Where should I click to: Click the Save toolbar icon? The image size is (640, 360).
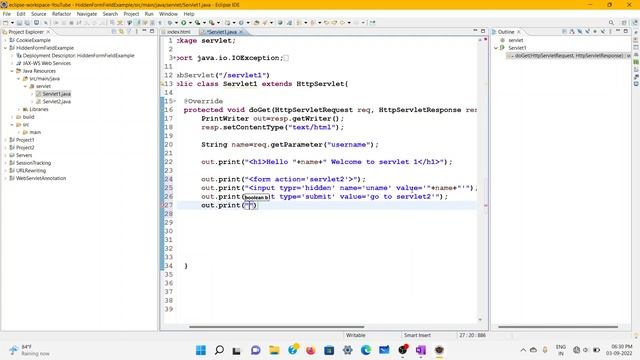coord(19,23)
